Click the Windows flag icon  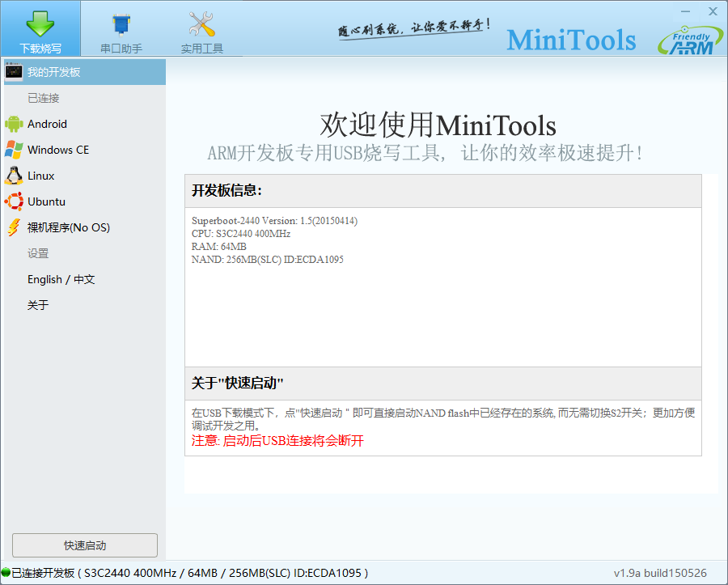pos(14,150)
